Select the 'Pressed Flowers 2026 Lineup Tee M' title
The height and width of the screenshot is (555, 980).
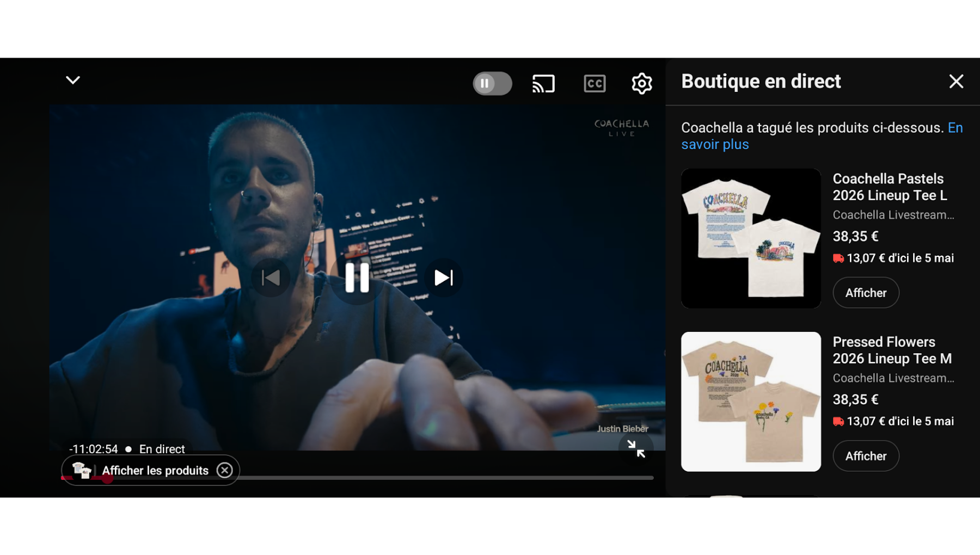(892, 350)
